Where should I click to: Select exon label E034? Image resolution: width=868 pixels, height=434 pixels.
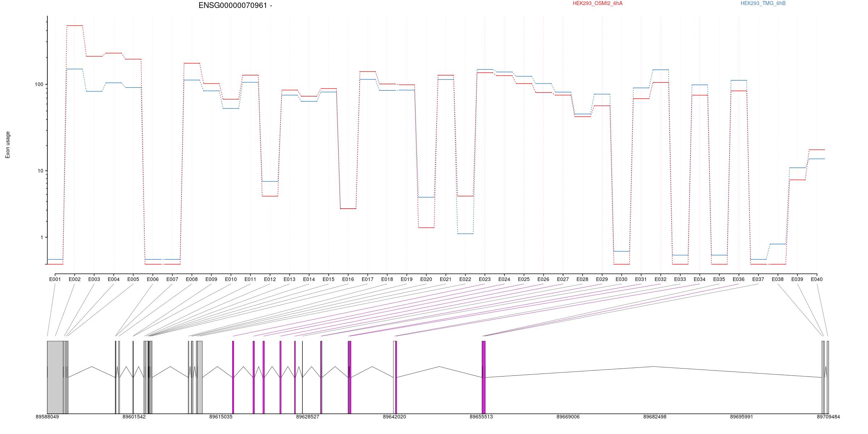[x=699, y=279]
